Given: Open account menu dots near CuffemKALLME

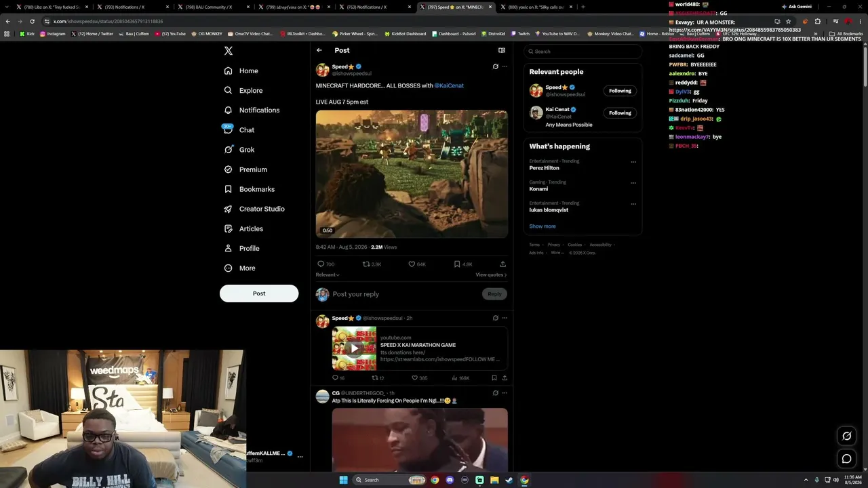Looking at the screenshot, I should pos(300,457).
